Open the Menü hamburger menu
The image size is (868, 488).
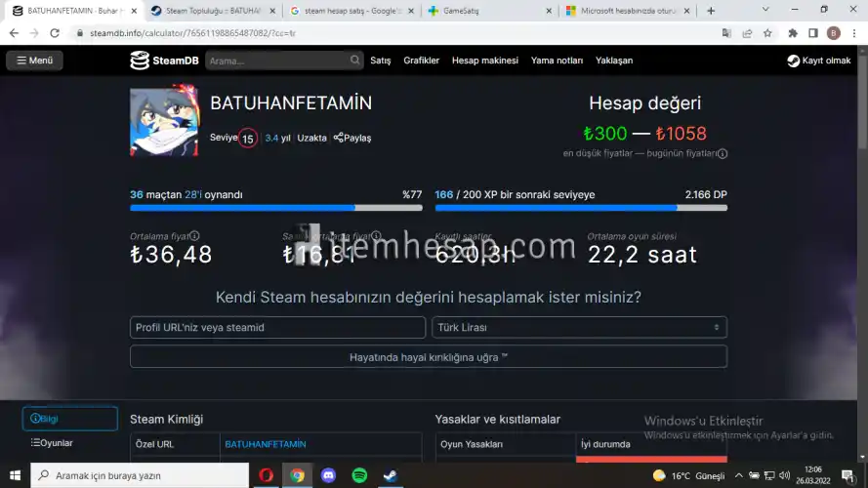pos(34,61)
